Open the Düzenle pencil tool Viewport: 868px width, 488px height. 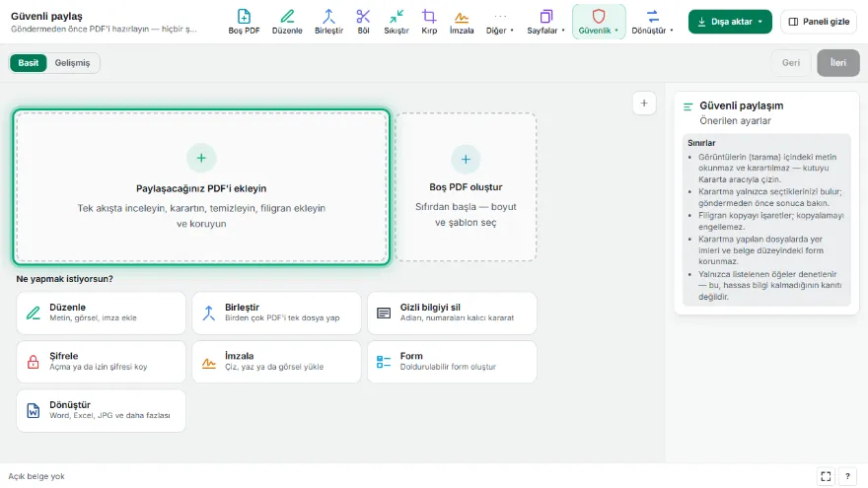click(287, 22)
